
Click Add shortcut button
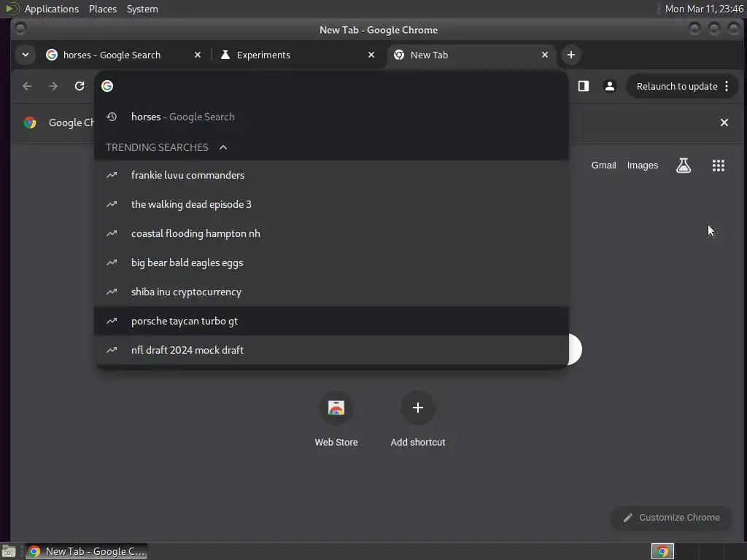pos(418,419)
